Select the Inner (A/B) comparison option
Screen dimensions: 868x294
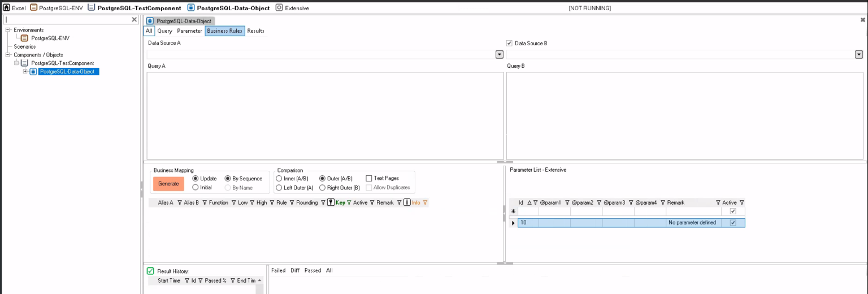[279, 178]
